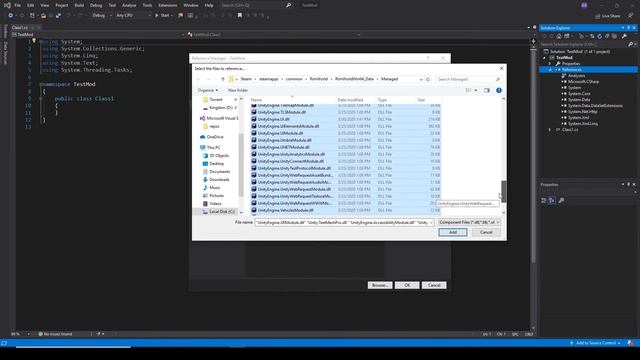Screen dimensions: 640x360
Task: Open the address bar path history dropdown
Action: pyautogui.click(x=421, y=79)
